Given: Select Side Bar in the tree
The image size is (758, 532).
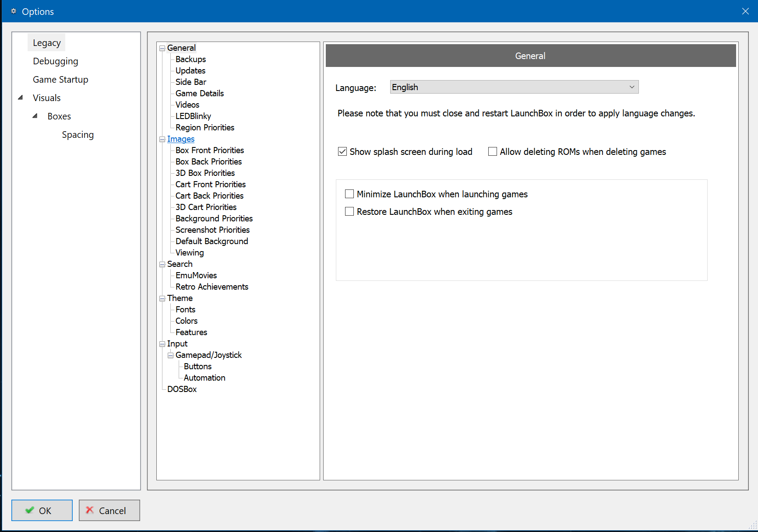Looking at the screenshot, I should coord(191,82).
